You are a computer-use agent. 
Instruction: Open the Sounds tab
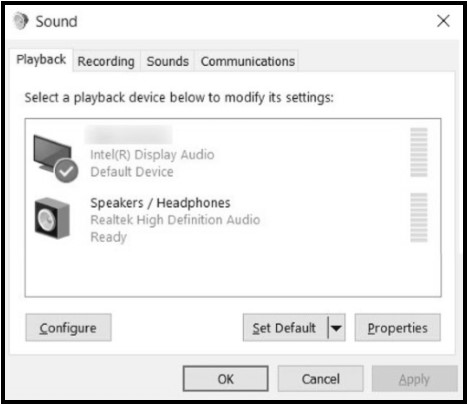pyautogui.click(x=168, y=61)
